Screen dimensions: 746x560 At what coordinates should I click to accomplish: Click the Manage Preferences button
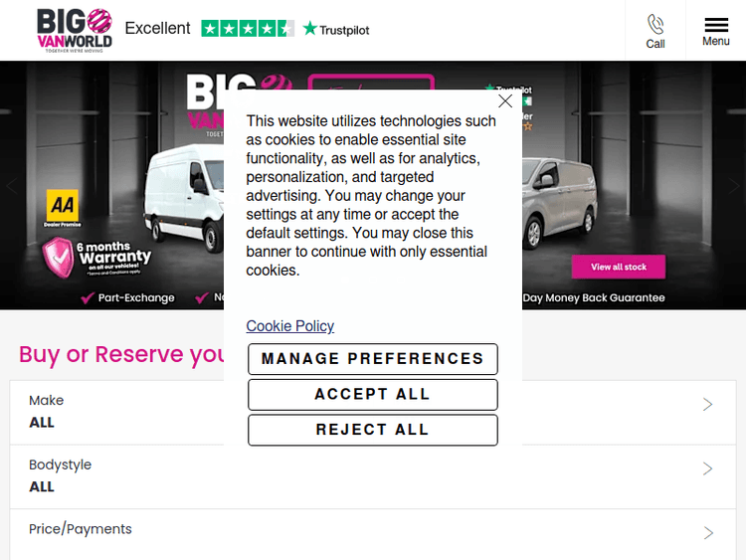click(x=372, y=359)
